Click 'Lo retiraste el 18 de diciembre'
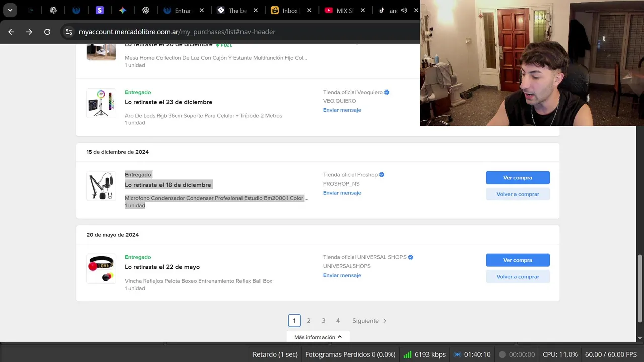The width and height of the screenshot is (644, 362). coord(168,185)
